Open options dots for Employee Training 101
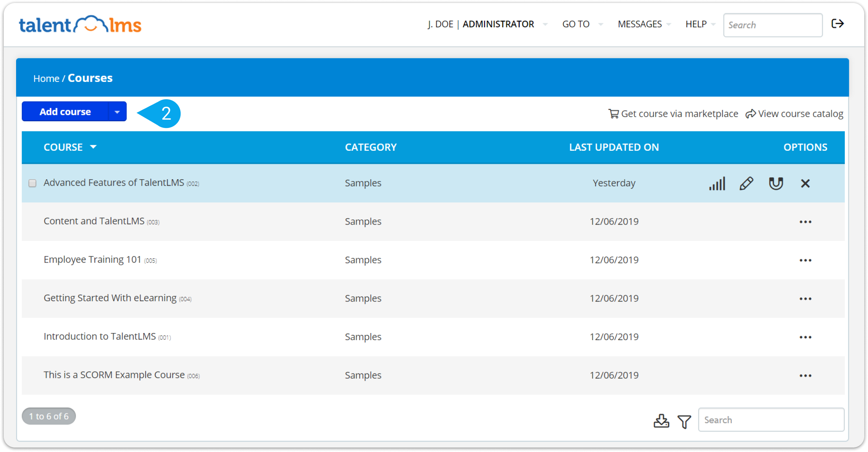Image resolution: width=868 pixels, height=452 pixels. [805, 260]
